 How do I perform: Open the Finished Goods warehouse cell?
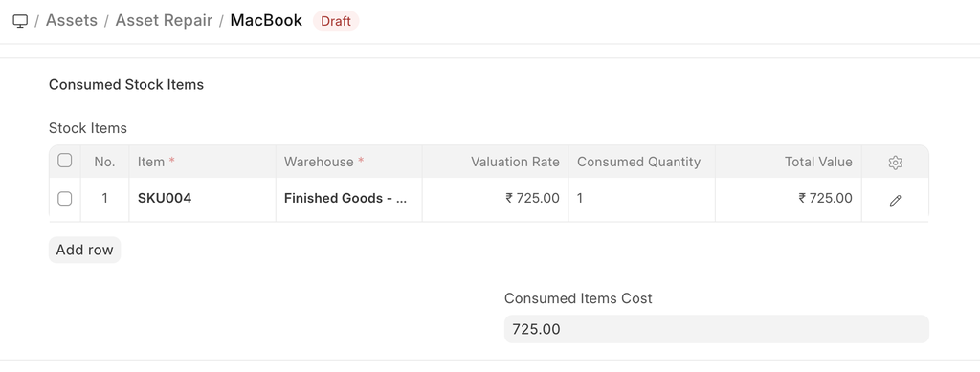coord(348,199)
